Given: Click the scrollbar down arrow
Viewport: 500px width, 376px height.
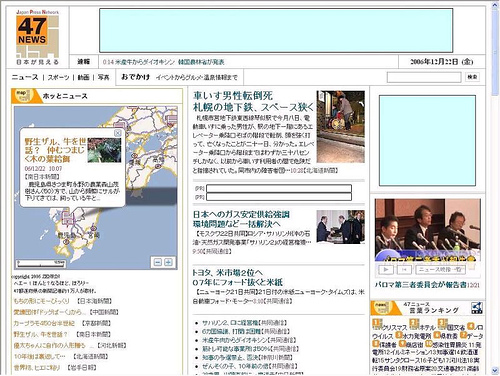Looking at the screenshot, I should (495, 370).
